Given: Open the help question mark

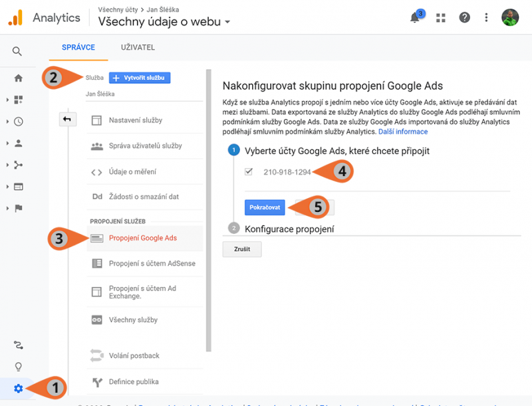Looking at the screenshot, I should pos(464,17).
